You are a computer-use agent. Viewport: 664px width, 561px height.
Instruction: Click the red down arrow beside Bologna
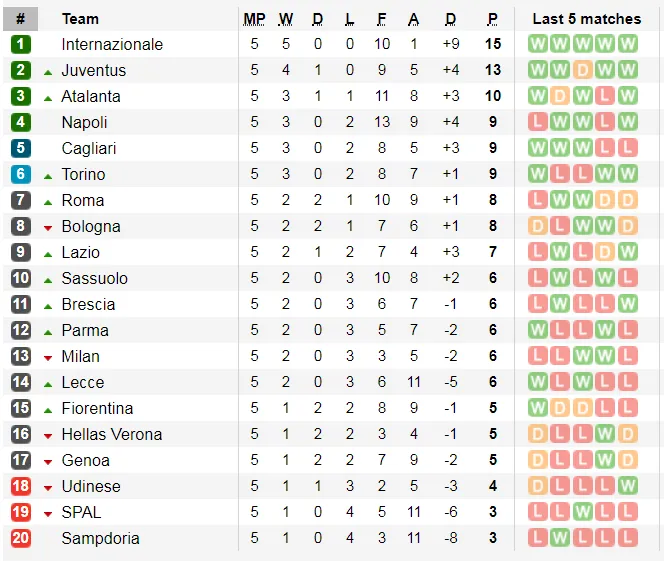coord(48,227)
